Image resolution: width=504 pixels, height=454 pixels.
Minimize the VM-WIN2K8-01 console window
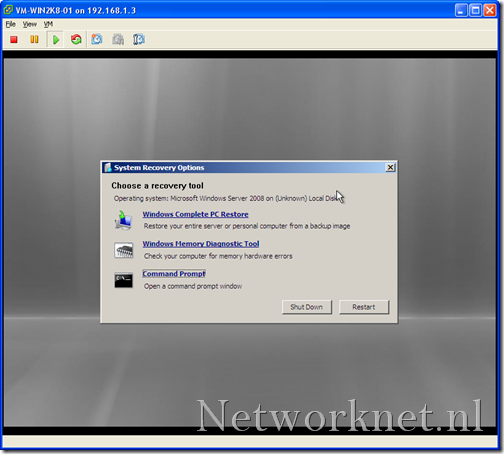tap(461, 10)
